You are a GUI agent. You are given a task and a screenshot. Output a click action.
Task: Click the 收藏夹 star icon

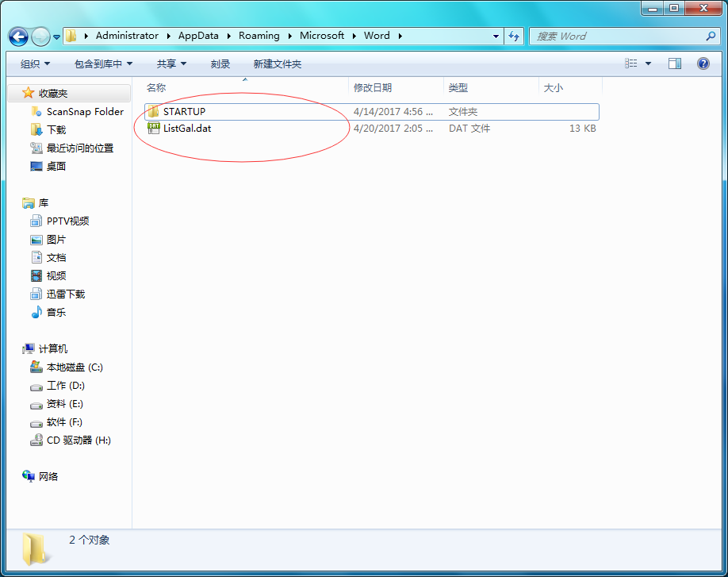(29, 93)
